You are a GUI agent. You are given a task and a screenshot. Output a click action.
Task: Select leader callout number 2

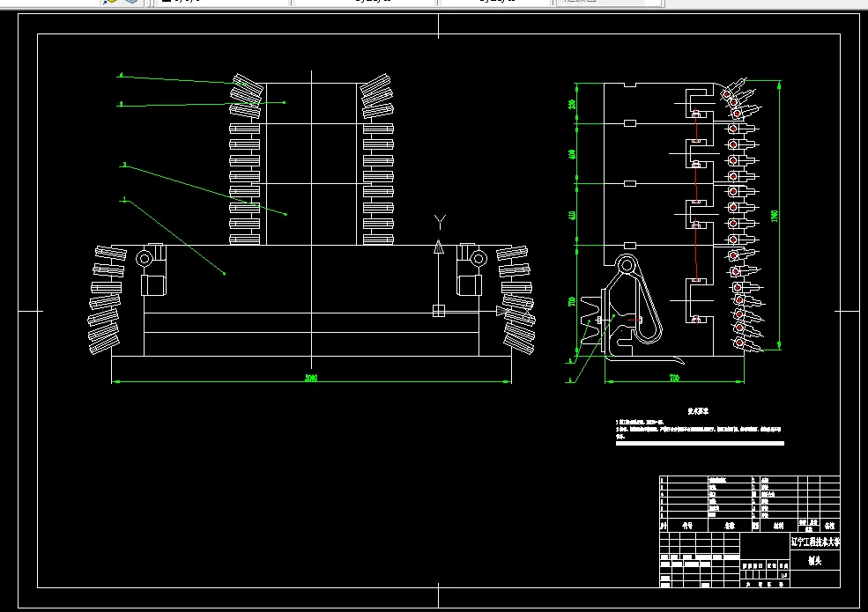pyautogui.click(x=124, y=165)
